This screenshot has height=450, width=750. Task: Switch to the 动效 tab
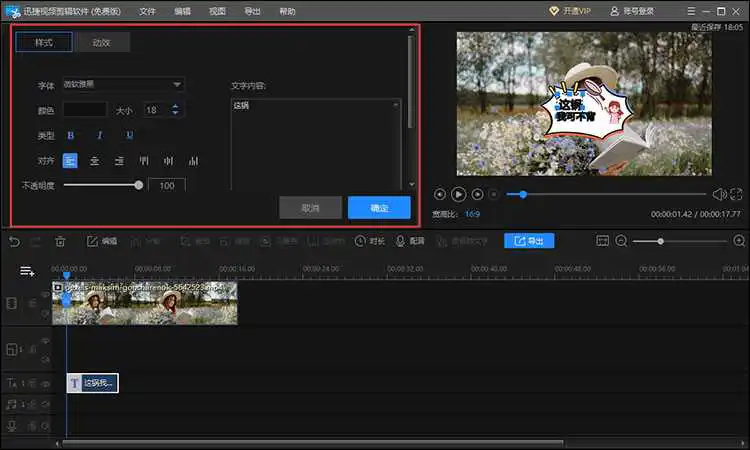tap(101, 42)
